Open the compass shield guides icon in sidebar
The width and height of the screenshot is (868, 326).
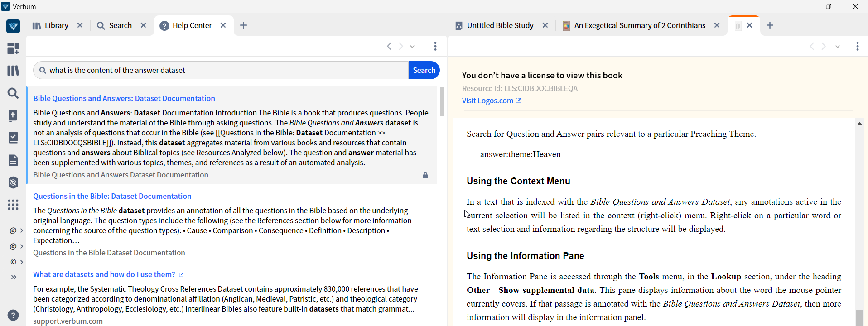(x=13, y=182)
